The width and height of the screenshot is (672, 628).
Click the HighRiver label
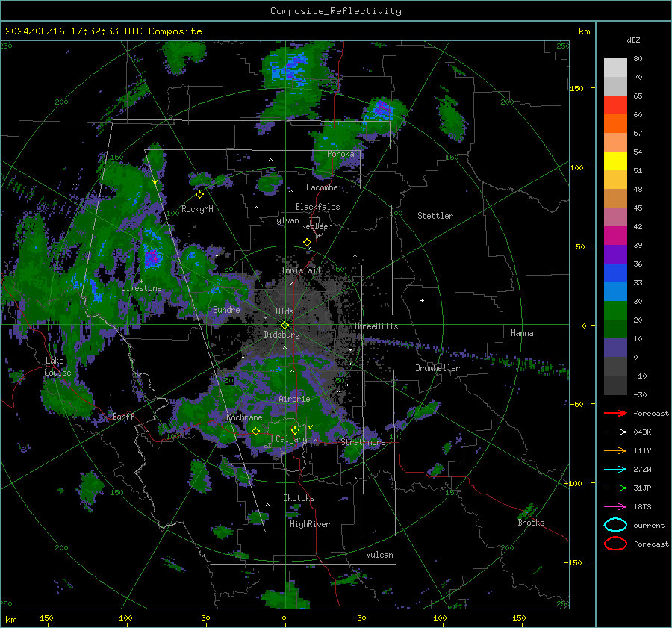[310, 525]
